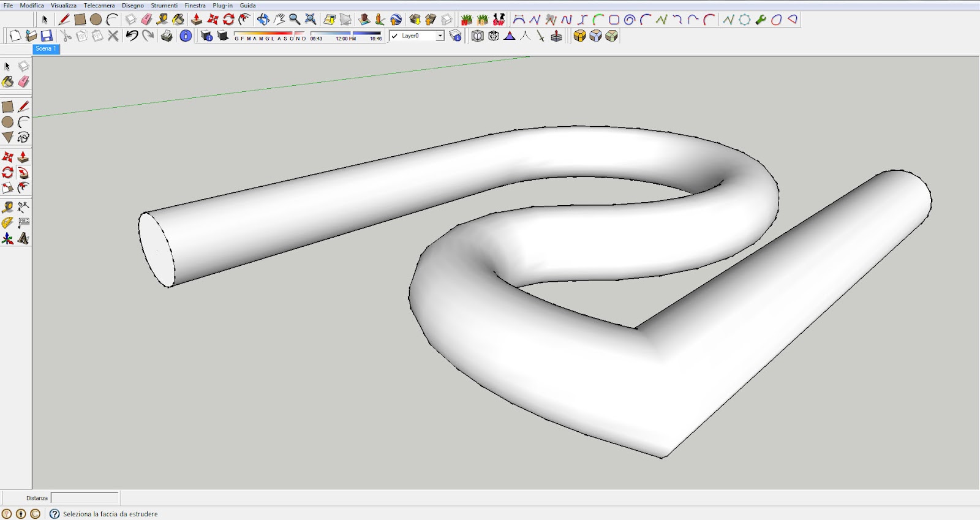Image resolution: width=980 pixels, height=520 pixels.
Task: Click the green wrench icon
Action: click(761, 20)
